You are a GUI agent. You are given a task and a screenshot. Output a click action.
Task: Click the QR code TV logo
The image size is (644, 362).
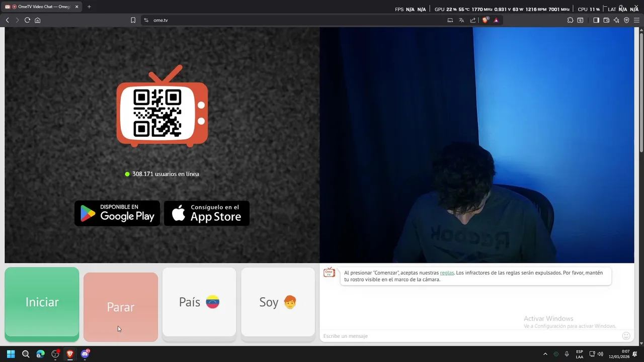pyautogui.click(x=162, y=106)
